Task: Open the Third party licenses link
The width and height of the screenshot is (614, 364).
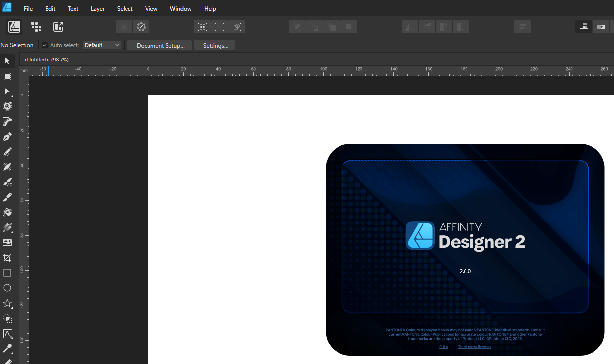Action: (x=474, y=347)
